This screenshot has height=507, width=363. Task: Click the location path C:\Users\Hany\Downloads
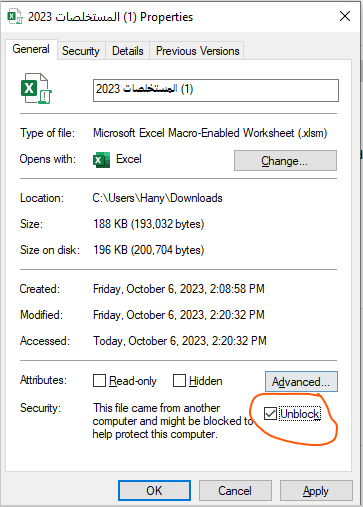[157, 198]
